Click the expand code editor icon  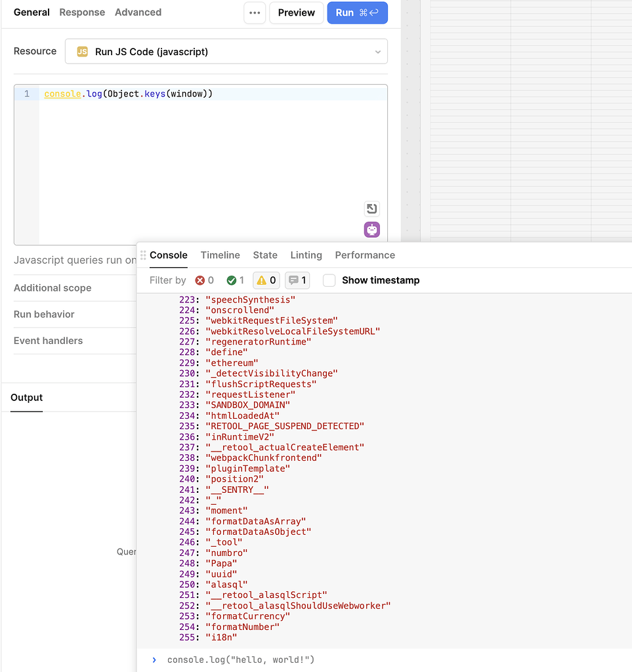[x=372, y=209]
